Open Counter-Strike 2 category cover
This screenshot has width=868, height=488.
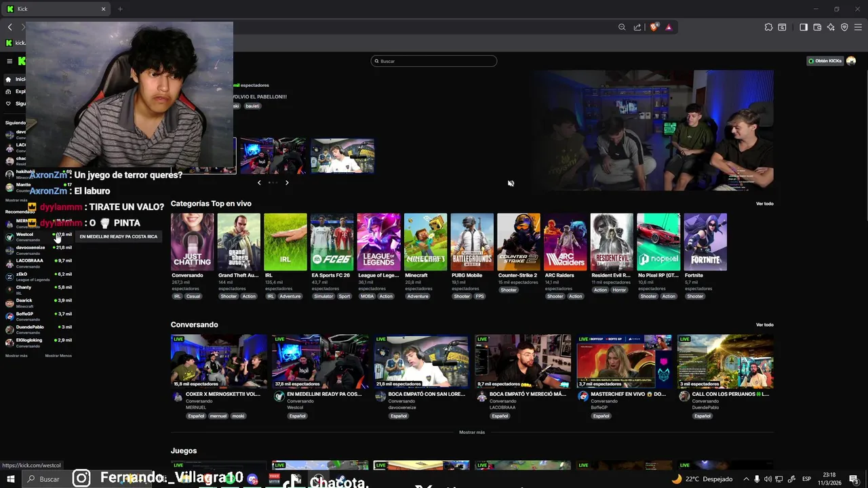coord(519,242)
